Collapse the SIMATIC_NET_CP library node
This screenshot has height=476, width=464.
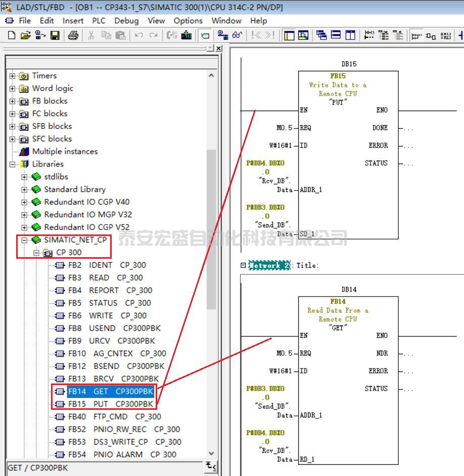24,240
